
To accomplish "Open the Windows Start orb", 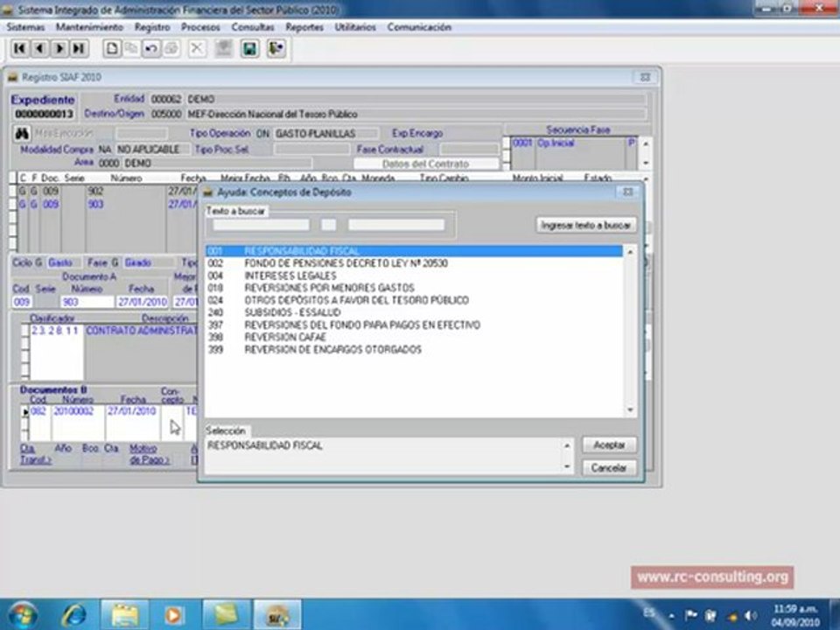I will click(x=23, y=614).
